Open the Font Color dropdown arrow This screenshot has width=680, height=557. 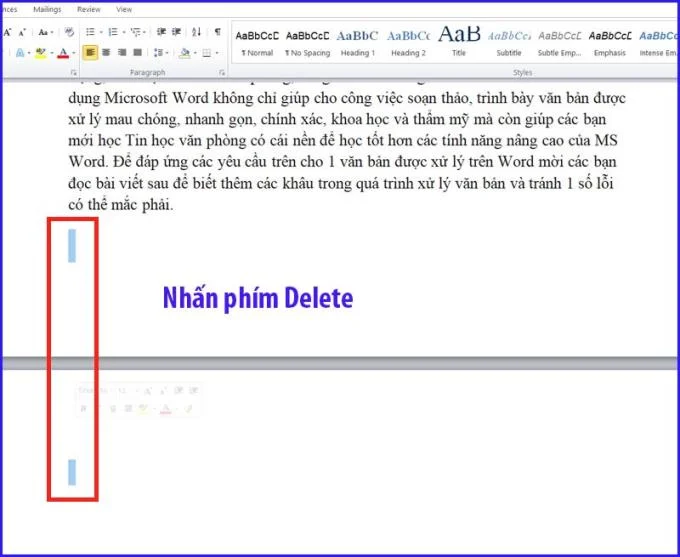pyautogui.click(x=73, y=53)
